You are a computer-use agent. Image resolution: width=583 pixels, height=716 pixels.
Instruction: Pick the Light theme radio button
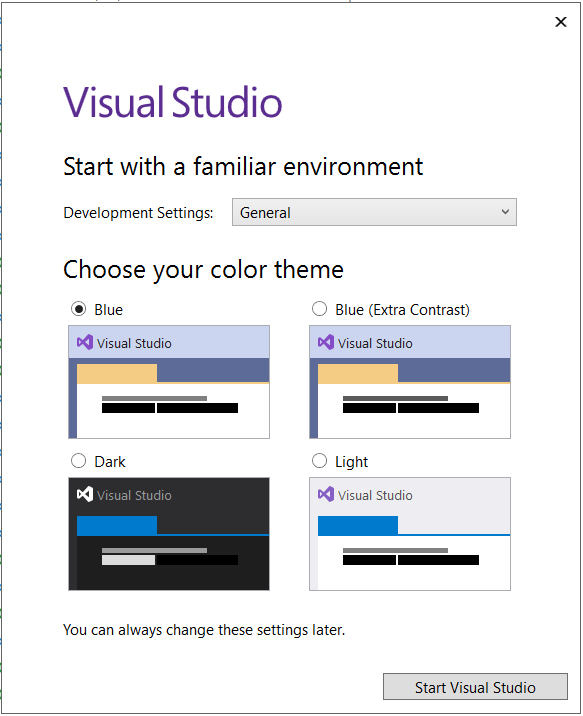pos(319,461)
